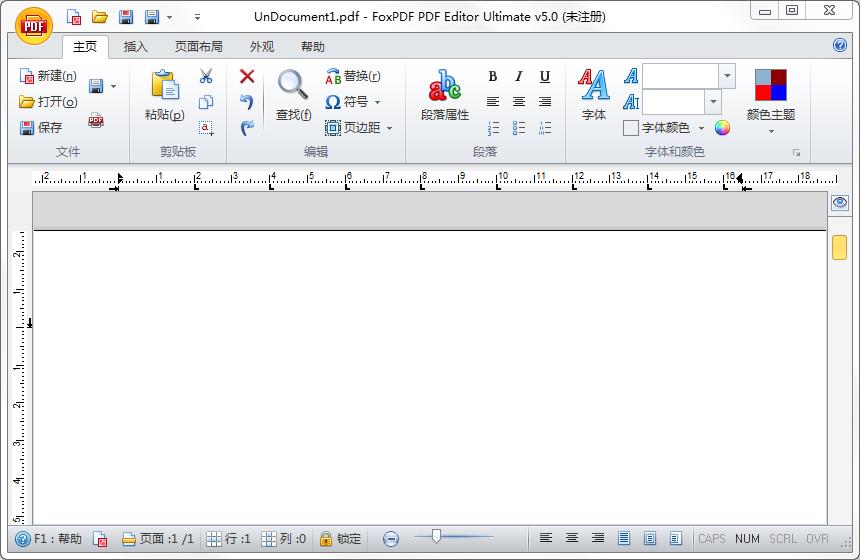Click the red X delete icon

[x=247, y=76]
